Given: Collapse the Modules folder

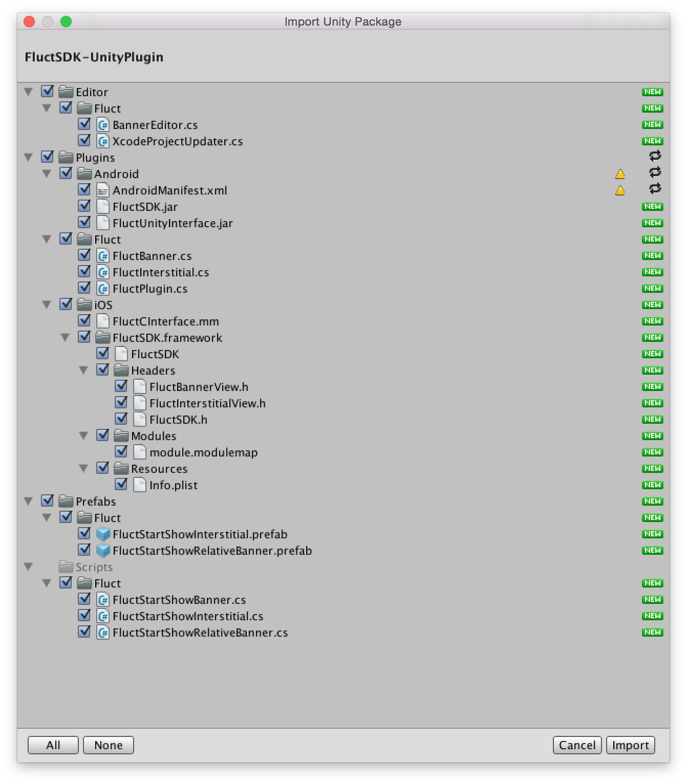Looking at the screenshot, I should (83, 436).
